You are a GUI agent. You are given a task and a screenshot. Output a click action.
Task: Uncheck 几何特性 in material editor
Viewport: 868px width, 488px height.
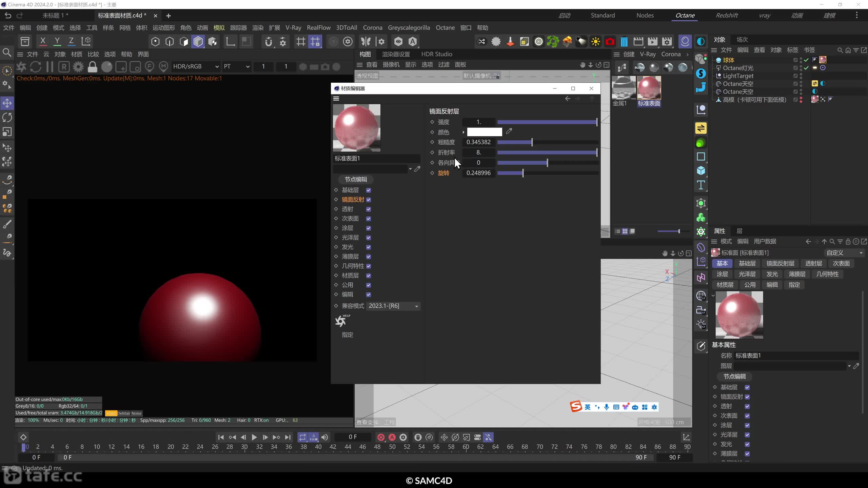click(x=369, y=266)
